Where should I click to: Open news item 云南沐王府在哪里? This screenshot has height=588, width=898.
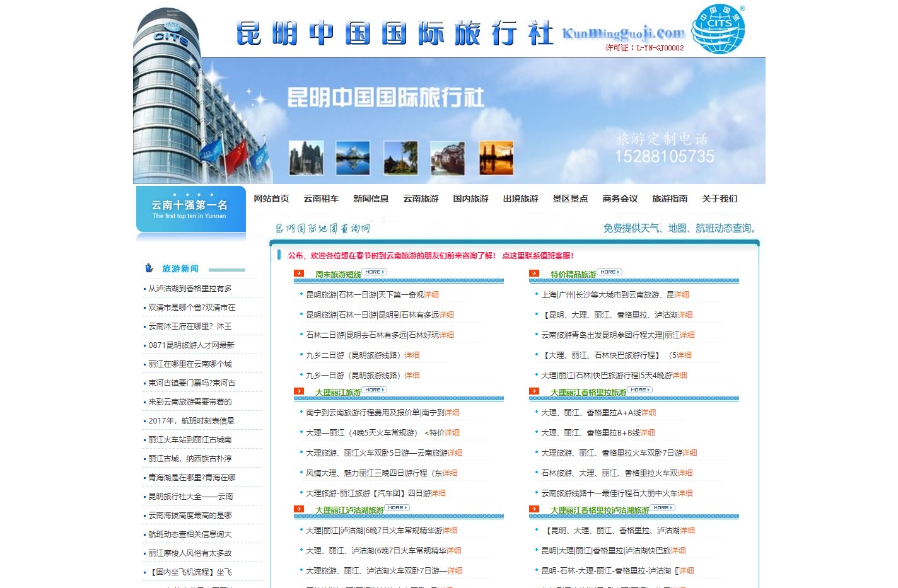(x=190, y=326)
